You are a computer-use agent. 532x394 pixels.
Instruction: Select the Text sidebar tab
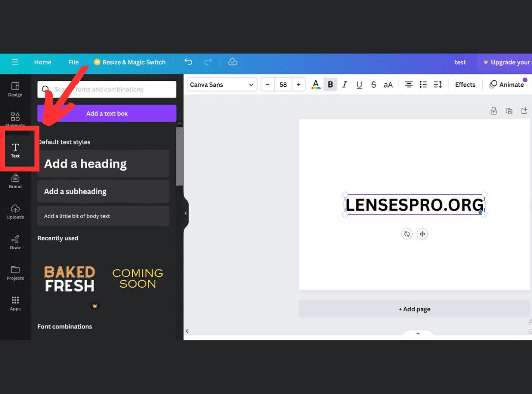[15, 150]
